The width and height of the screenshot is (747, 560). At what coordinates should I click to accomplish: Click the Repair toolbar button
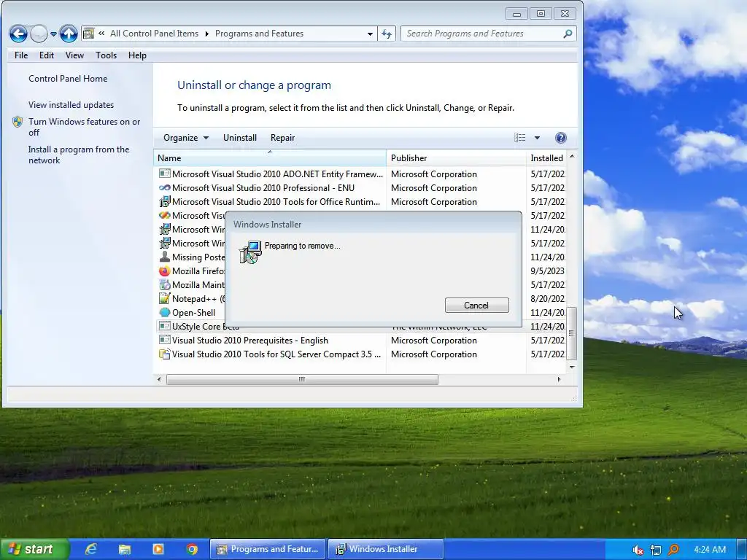[282, 138]
